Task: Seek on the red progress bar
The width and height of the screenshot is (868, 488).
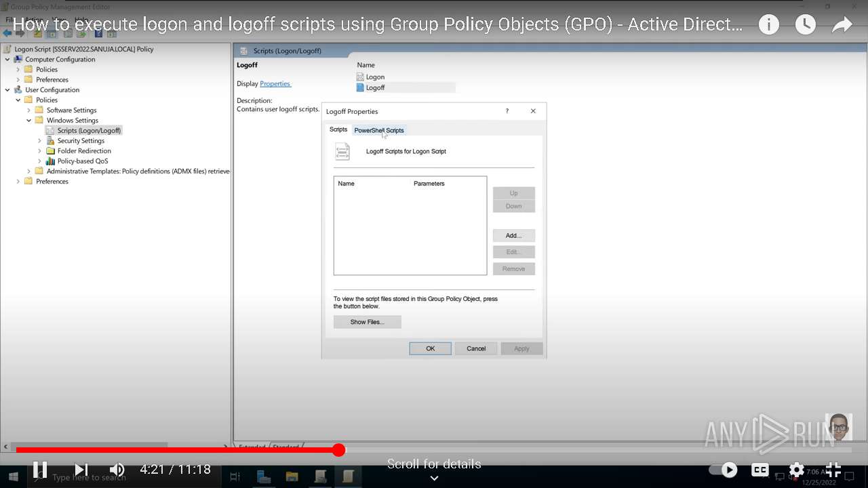Action: (177, 450)
